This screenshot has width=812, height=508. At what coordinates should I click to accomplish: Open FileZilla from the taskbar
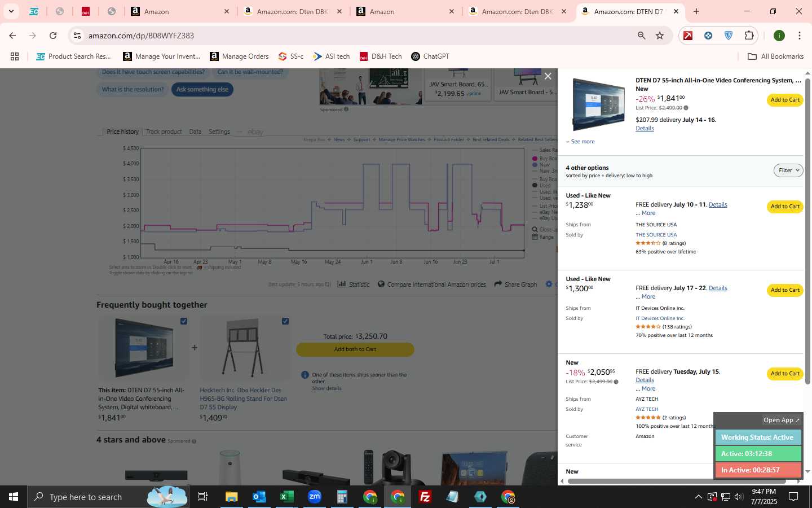click(425, 497)
